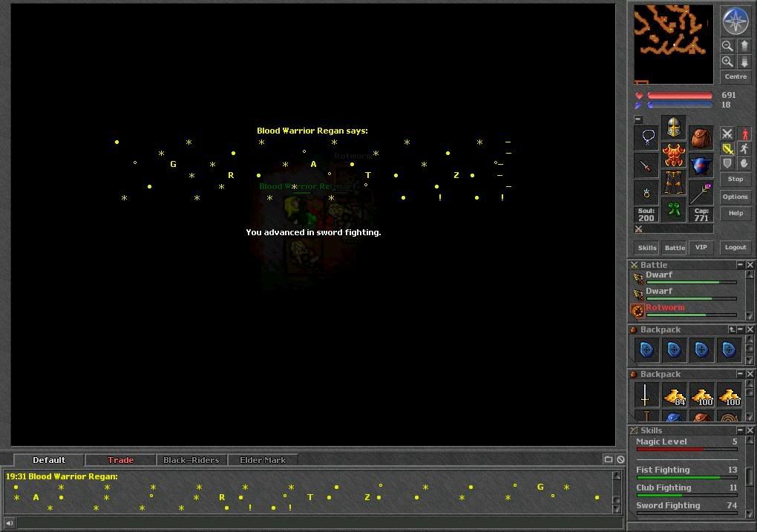
Task: Toggle secure mode hand button
Action: tap(744, 164)
